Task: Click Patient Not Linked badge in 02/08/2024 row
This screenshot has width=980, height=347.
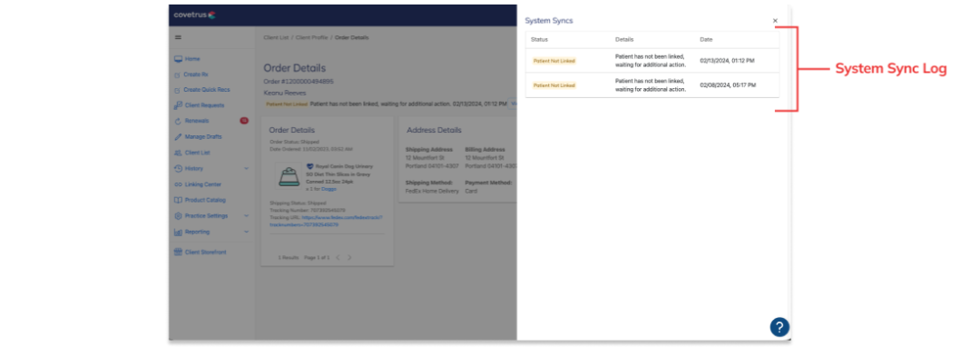Action: coord(554,85)
